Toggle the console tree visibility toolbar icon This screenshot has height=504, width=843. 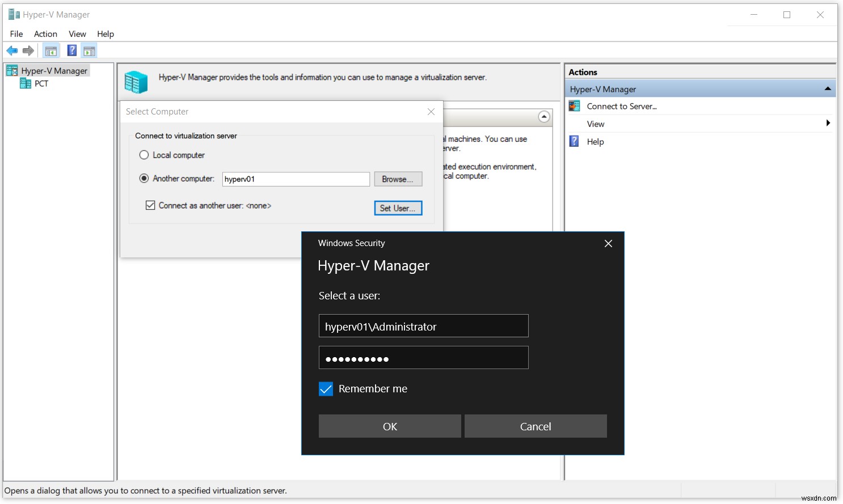50,50
